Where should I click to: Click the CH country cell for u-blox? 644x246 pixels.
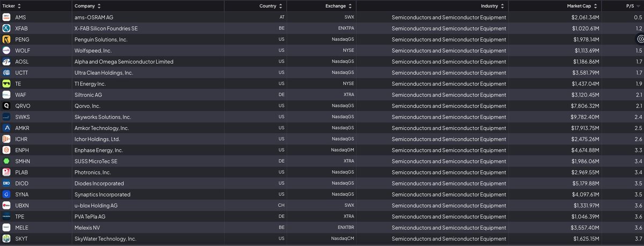(281, 206)
